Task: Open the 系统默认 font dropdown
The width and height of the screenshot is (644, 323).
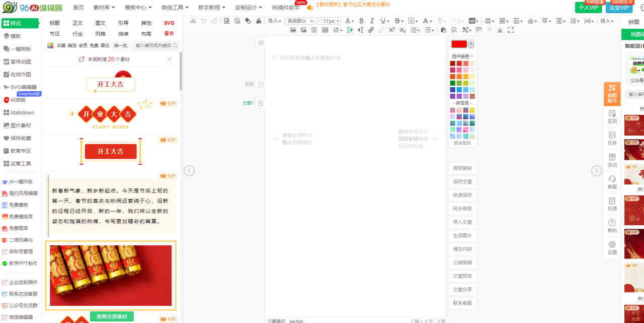Action: (299, 21)
